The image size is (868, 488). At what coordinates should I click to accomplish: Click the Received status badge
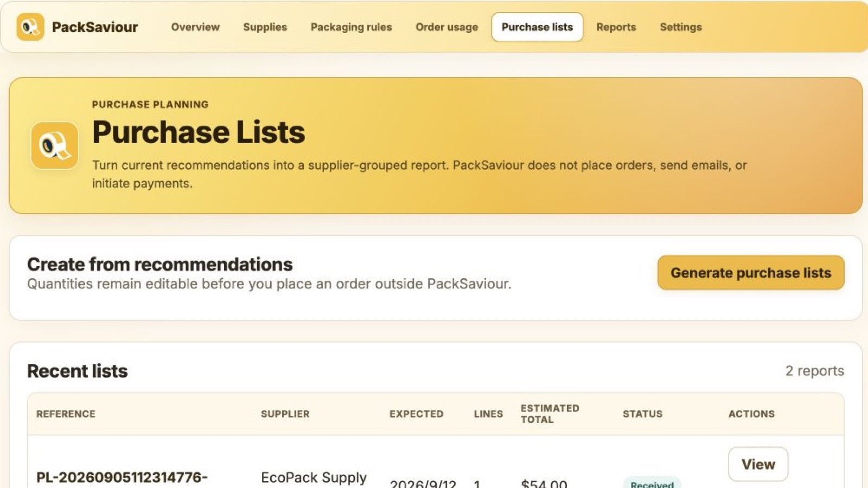pyautogui.click(x=652, y=483)
